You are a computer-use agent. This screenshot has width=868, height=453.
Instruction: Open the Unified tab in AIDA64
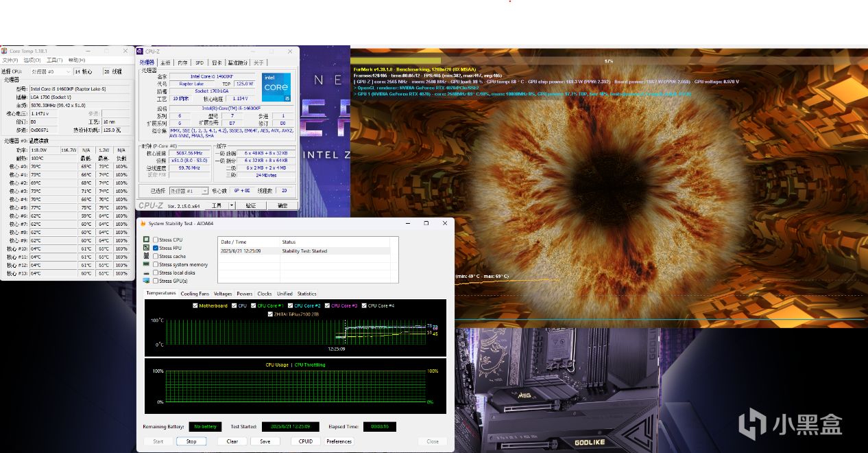[285, 294]
